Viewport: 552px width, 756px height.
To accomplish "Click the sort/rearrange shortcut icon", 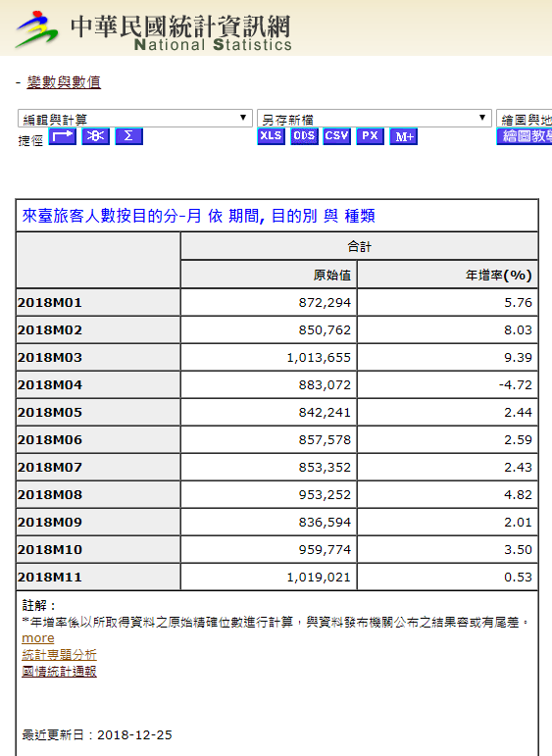I will point(95,136).
